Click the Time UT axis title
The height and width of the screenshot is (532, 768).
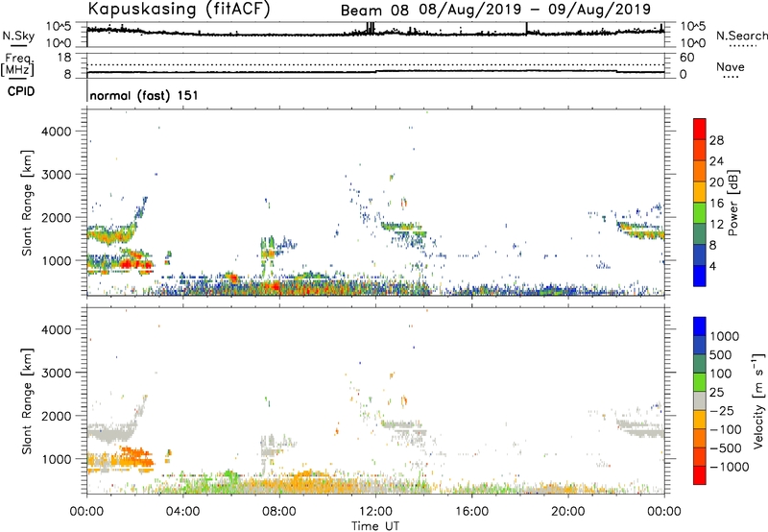(x=375, y=526)
